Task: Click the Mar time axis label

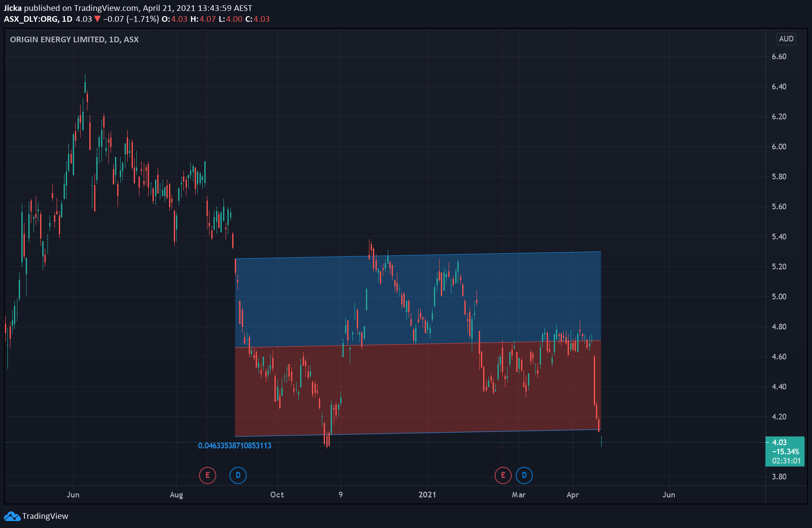Action: [x=519, y=495]
